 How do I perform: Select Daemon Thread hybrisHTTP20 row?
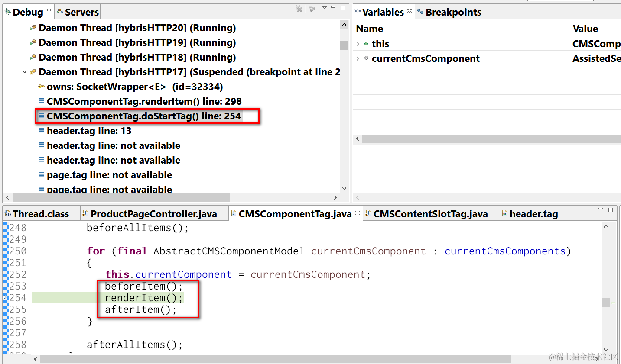tap(137, 28)
